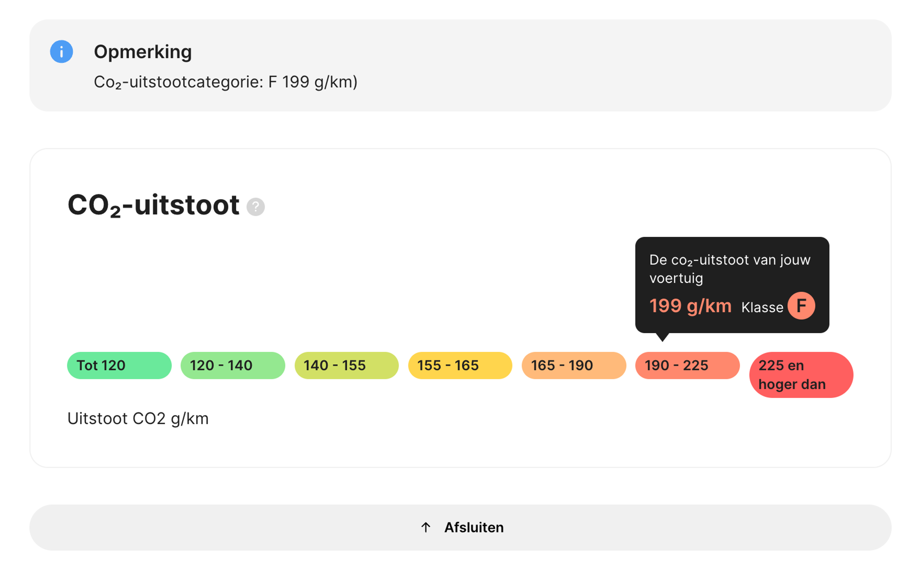
Task: Click the blue info icon beside Opmerking
Action: click(x=61, y=51)
